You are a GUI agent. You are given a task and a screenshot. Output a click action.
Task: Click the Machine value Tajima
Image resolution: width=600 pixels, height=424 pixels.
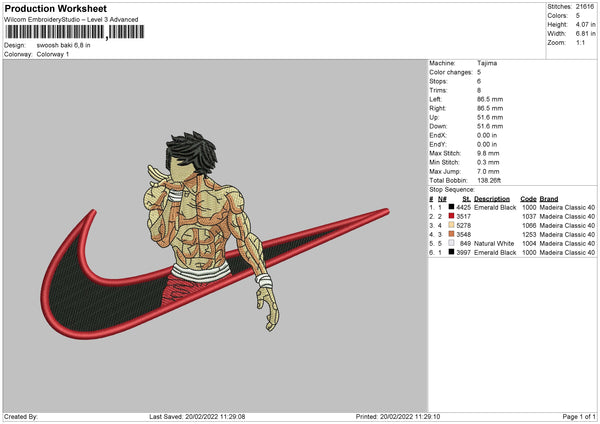pos(487,63)
